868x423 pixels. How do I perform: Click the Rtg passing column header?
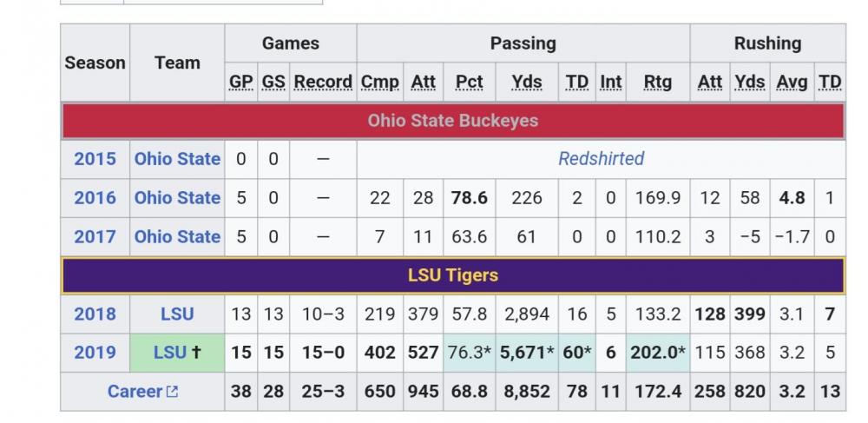coord(657,83)
